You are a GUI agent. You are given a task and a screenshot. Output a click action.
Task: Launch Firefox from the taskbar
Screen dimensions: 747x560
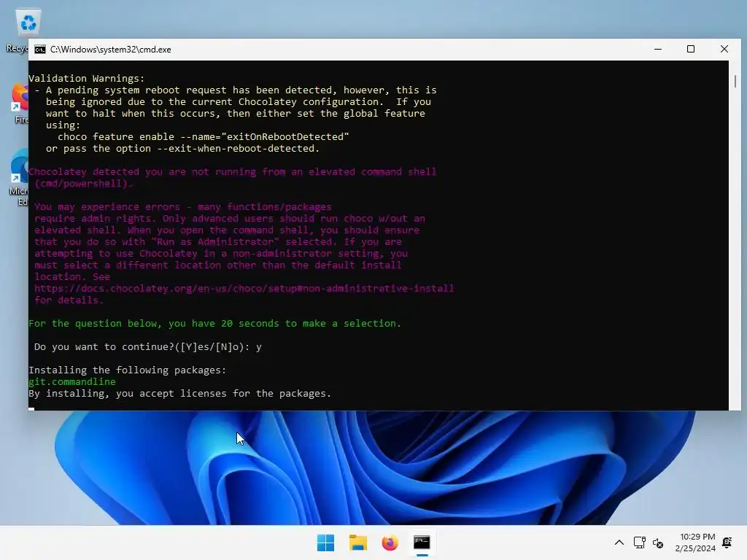(390, 542)
